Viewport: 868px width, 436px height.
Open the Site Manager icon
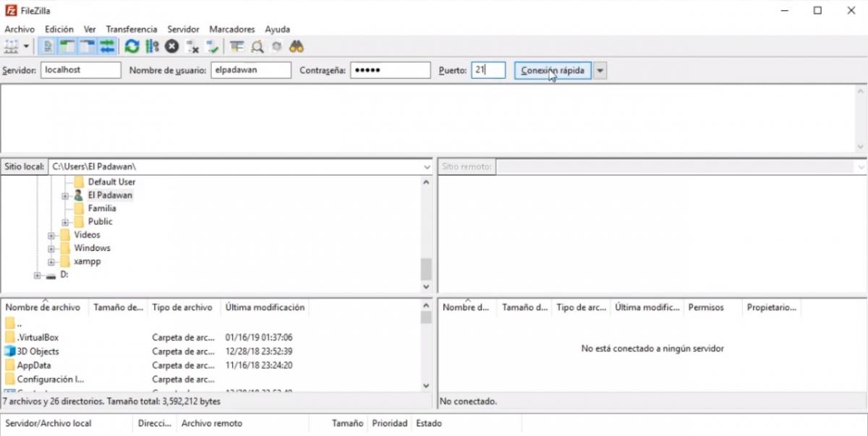coord(11,46)
